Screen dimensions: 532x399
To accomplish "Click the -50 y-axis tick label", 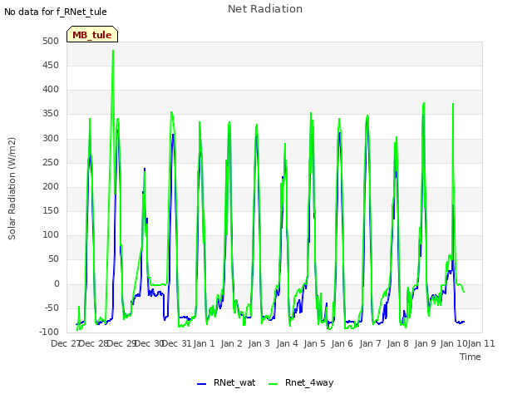I will point(52,308).
